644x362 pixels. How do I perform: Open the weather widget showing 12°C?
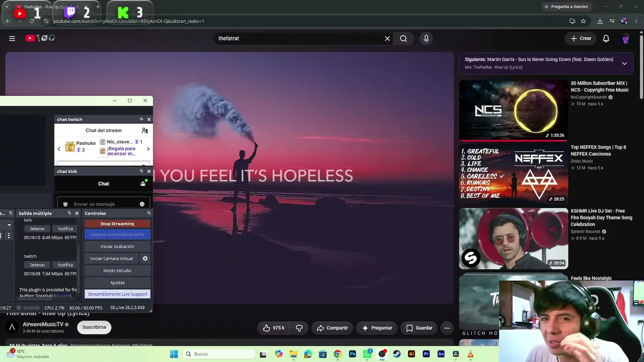(x=29, y=354)
